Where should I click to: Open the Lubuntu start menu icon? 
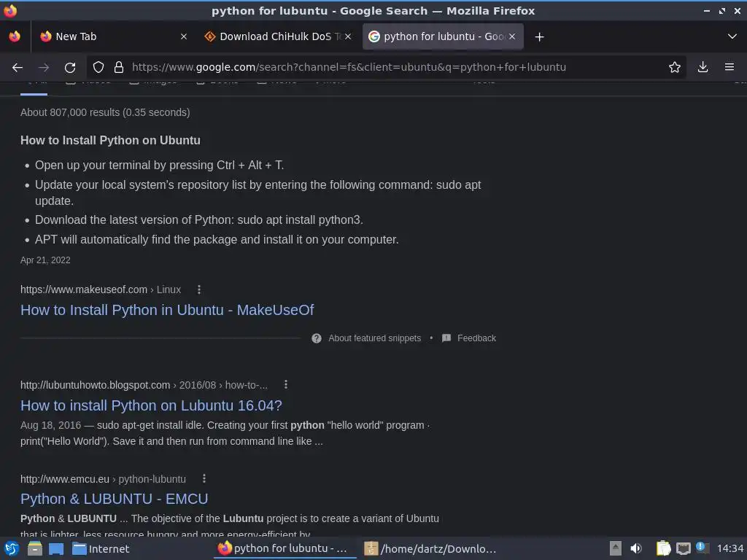click(12, 548)
